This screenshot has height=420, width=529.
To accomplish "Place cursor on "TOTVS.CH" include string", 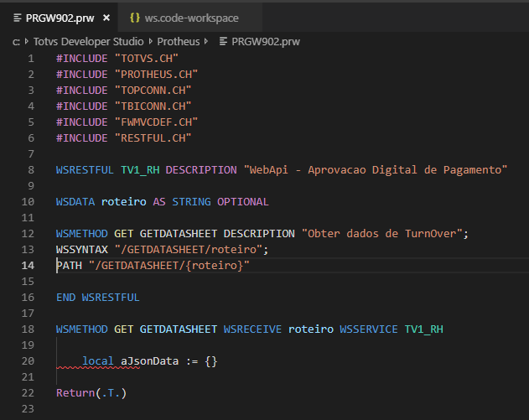I will tap(146, 59).
